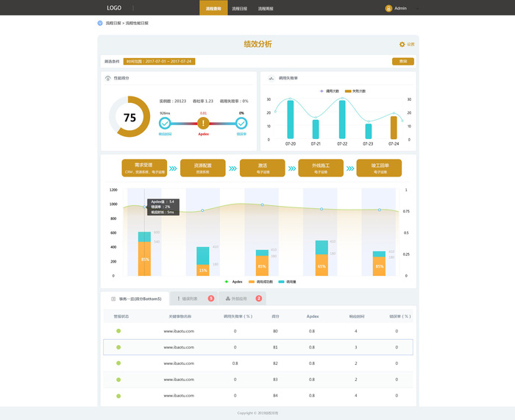515x420 pixels.
Task: Select the 外线施工 process step
Action: 321,168
